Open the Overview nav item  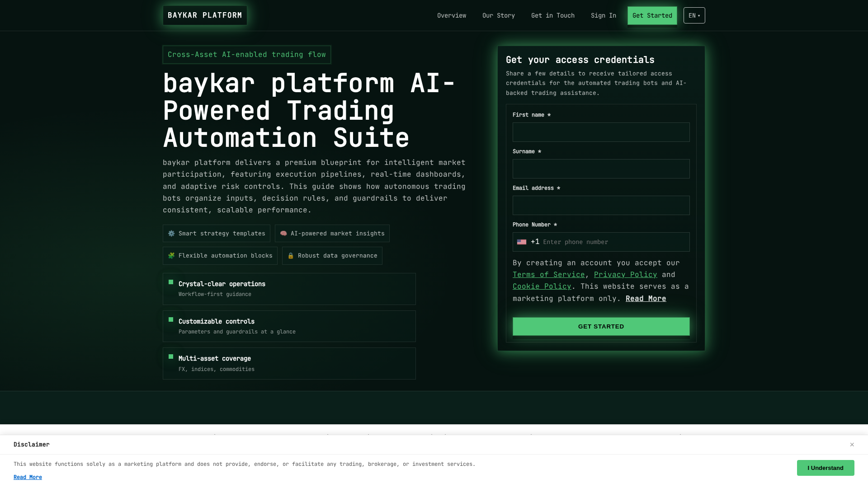451,15
